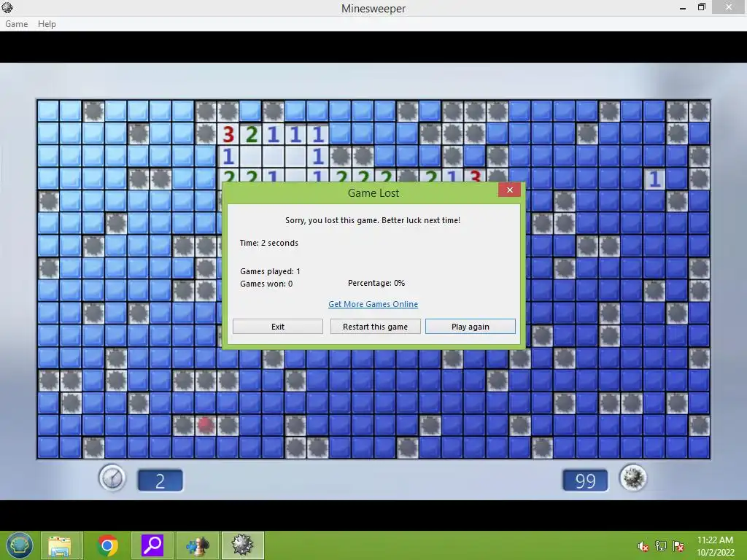Click the Time: 2 seconds text
This screenshot has width=747, height=560.
click(x=268, y=243)
